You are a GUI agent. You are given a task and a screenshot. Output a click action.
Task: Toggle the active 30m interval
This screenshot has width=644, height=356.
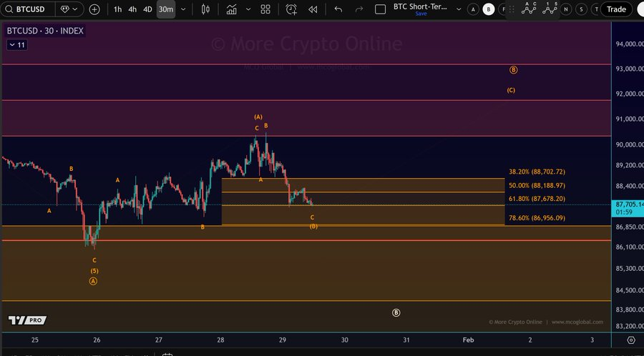click(166, 9)
